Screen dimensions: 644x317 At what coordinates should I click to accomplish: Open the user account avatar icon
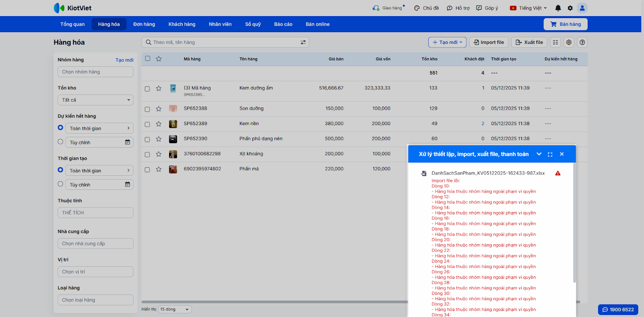tap(582, 8)
